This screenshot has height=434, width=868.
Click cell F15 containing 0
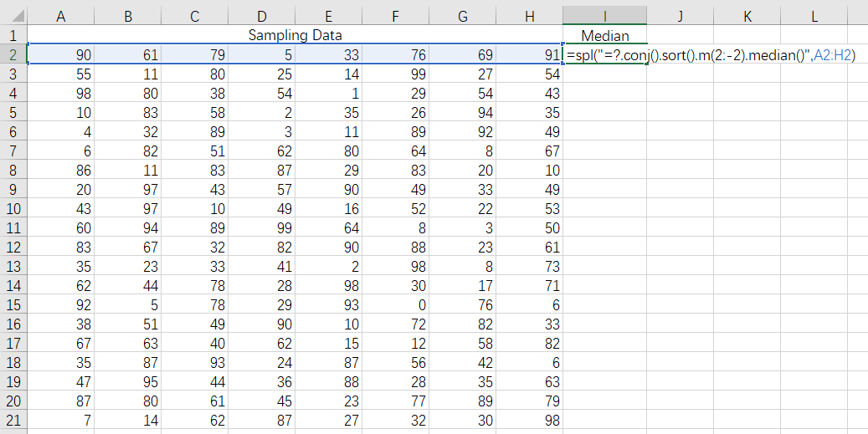point(395,304)
